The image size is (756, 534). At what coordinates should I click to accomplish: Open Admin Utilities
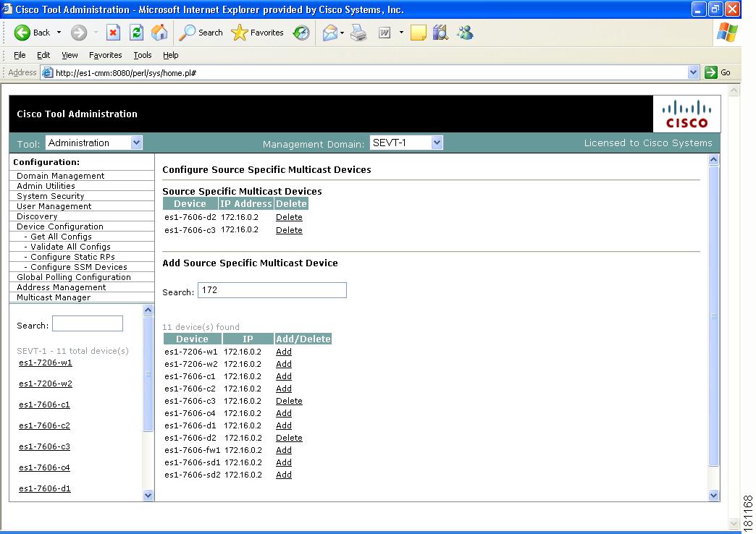(46, 186)
